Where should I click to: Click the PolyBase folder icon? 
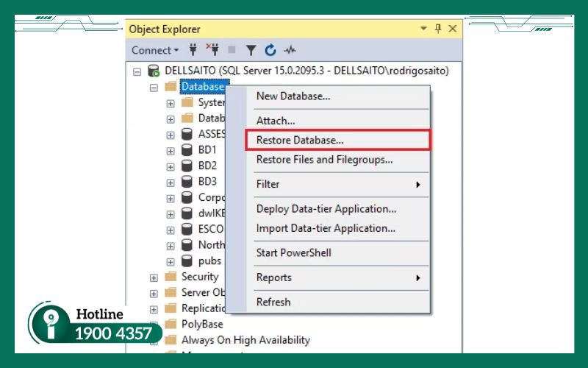171,324
